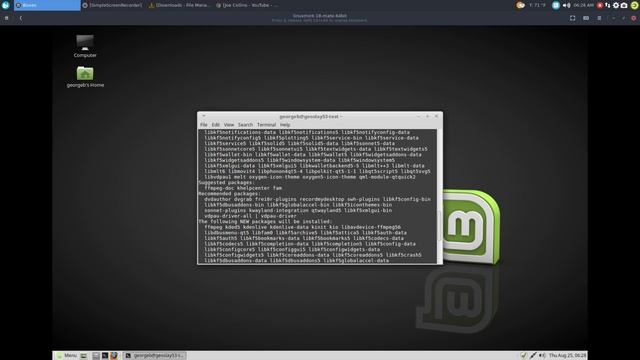Open the file manager launcher in Mint panel
640x360 pixels.
pyautogui.click(x=96, y=356)
